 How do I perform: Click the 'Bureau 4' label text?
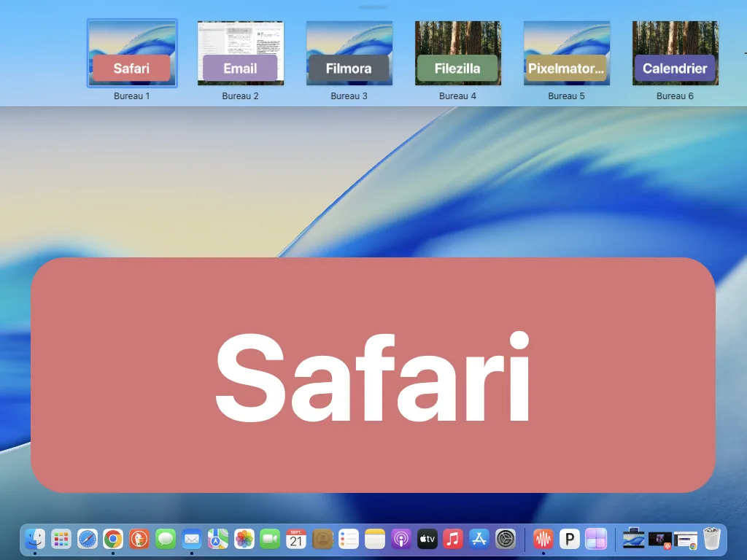click(x=458, y=96)
